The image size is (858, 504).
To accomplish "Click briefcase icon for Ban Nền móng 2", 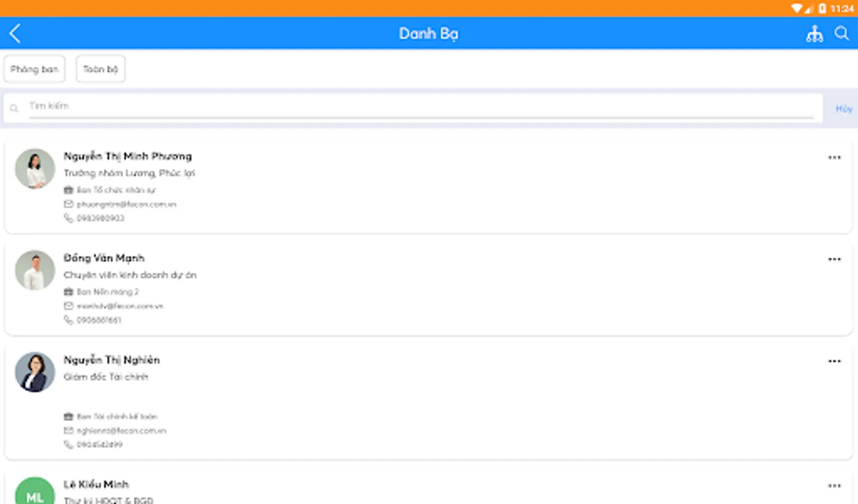I will (x=68, y=292).
